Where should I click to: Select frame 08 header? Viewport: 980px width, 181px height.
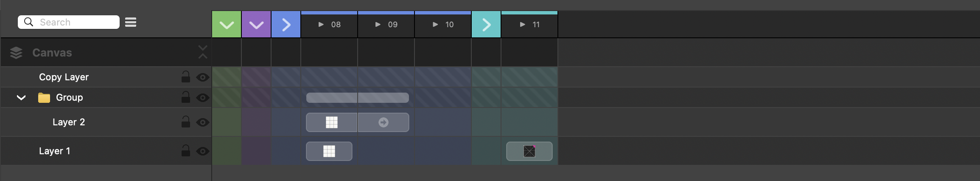click(x=336, y=25)
